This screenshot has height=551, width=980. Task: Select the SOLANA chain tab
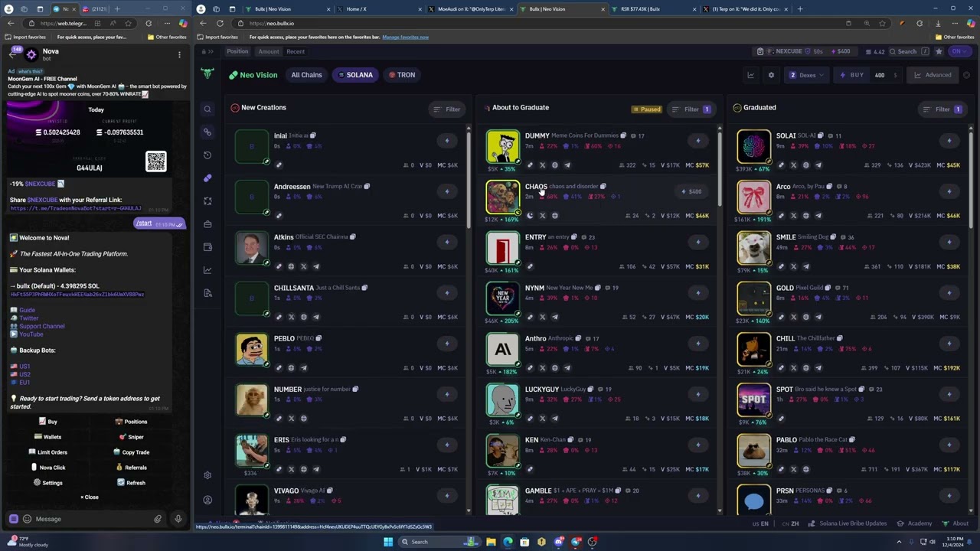[355, 75]
